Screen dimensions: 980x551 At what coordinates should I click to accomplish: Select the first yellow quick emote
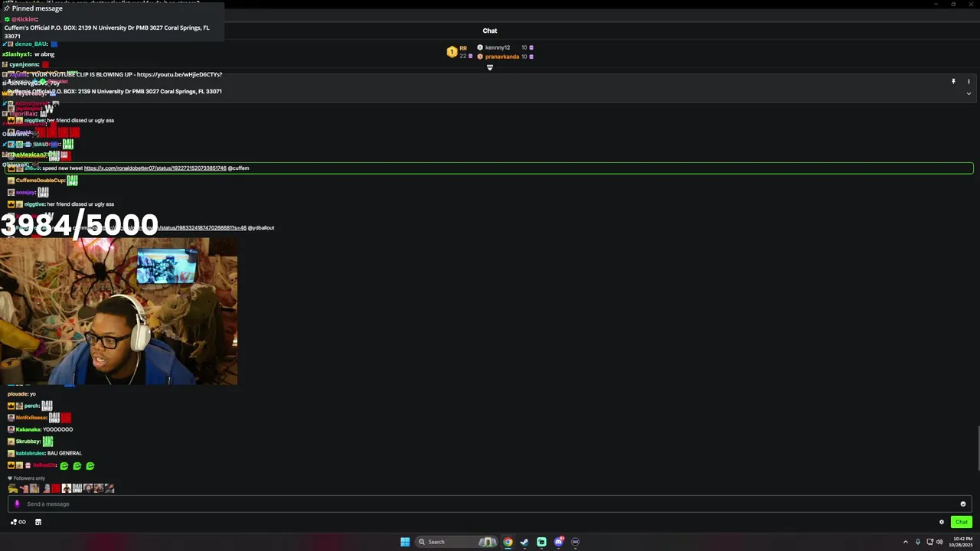point(13,488)
